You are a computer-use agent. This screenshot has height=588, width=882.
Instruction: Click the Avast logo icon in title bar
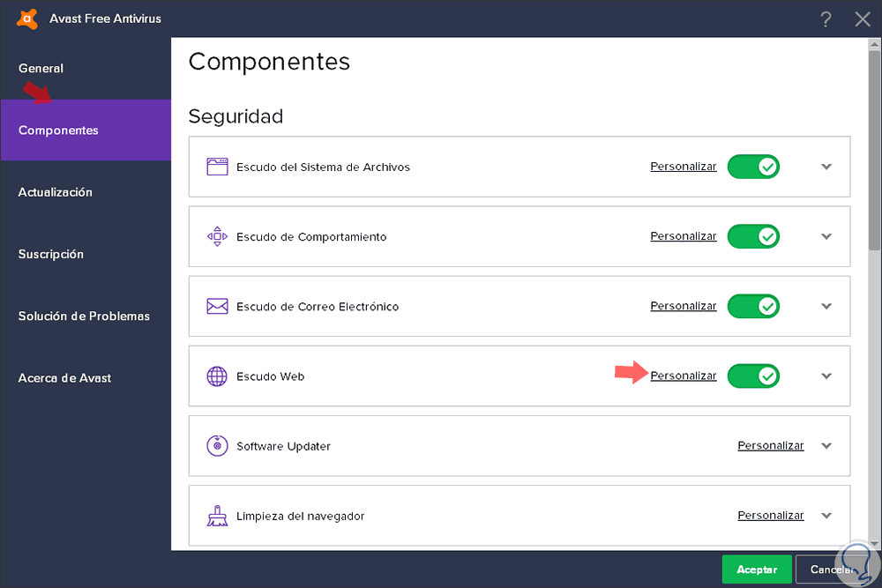coord(27,18)
